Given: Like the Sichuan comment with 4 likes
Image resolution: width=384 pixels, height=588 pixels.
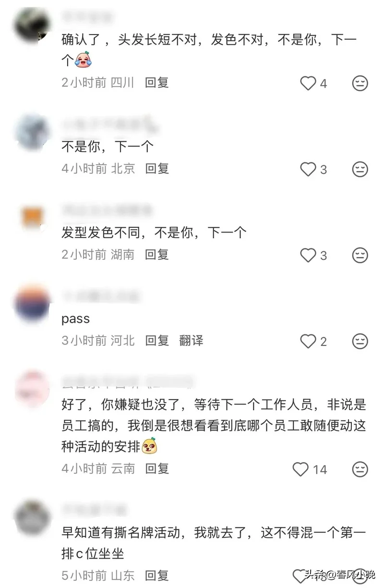Looking at the screenshot, I should (308, 83).
